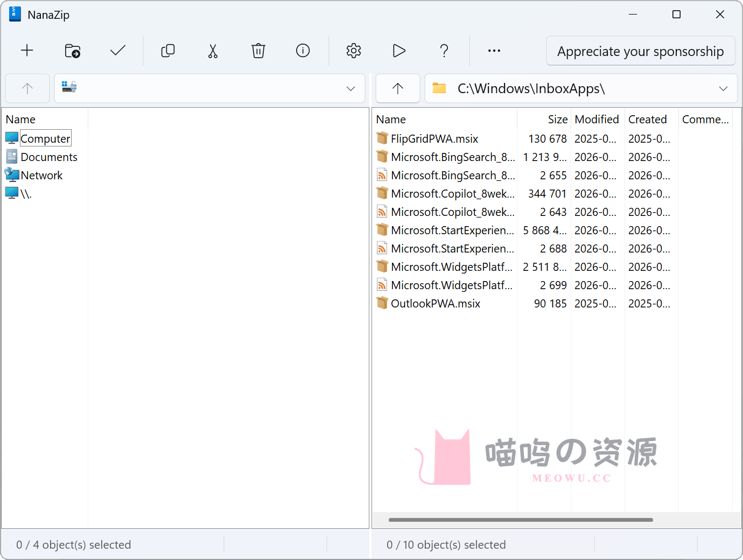This screenshot has width=743, height=560.
Task: Click the XML icon of the 2 699 file
Action: (x=382, y=285)
